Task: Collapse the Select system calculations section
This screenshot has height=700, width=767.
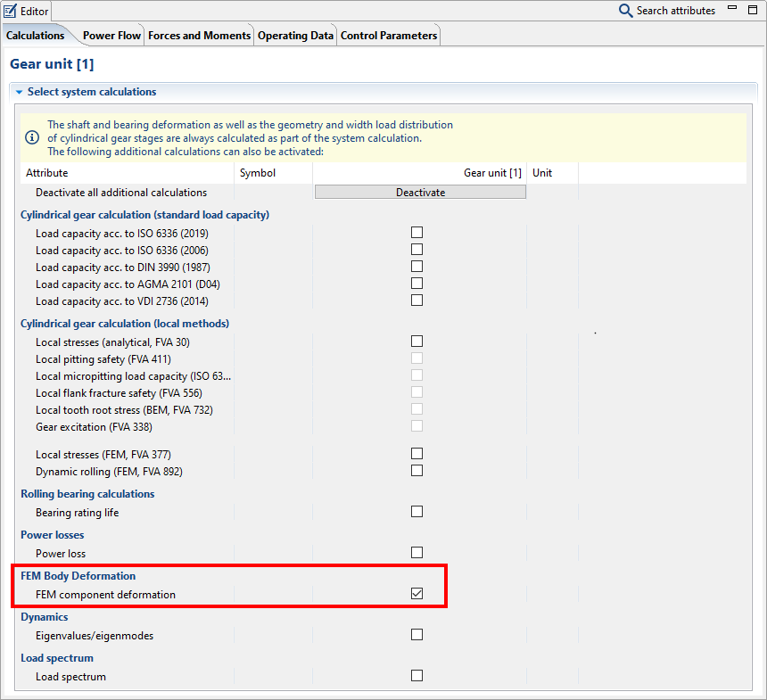Action: pos(18,92)
